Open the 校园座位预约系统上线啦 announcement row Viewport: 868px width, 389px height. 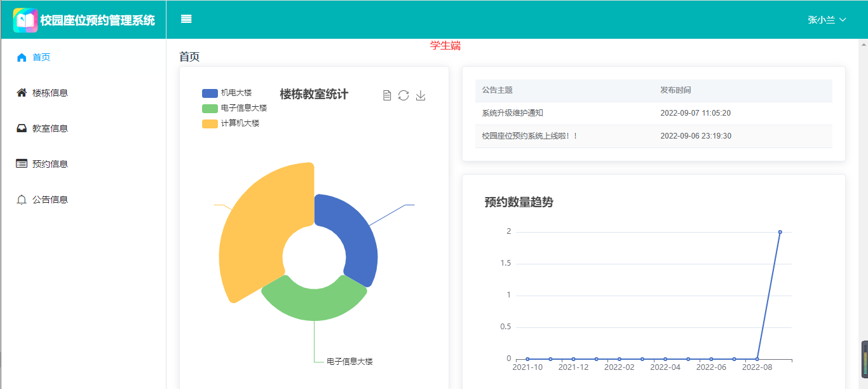pos(530,136)
